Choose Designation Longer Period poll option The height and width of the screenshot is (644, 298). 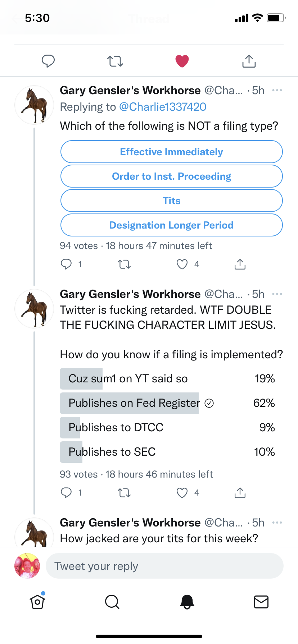(x=171, y=225)
